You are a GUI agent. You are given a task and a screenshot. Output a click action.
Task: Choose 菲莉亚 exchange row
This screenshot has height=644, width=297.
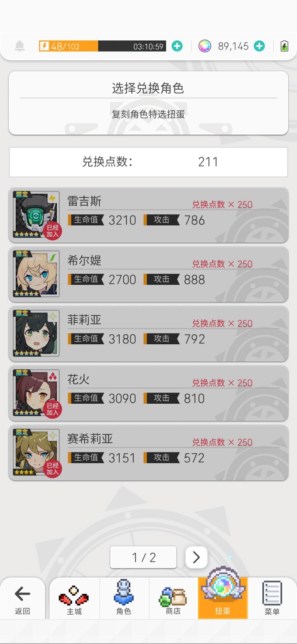pyautogui.click(x=148, y=334)
